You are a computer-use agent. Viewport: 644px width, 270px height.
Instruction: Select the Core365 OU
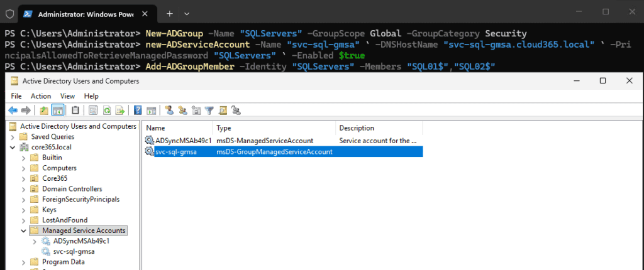click(55, 178)
